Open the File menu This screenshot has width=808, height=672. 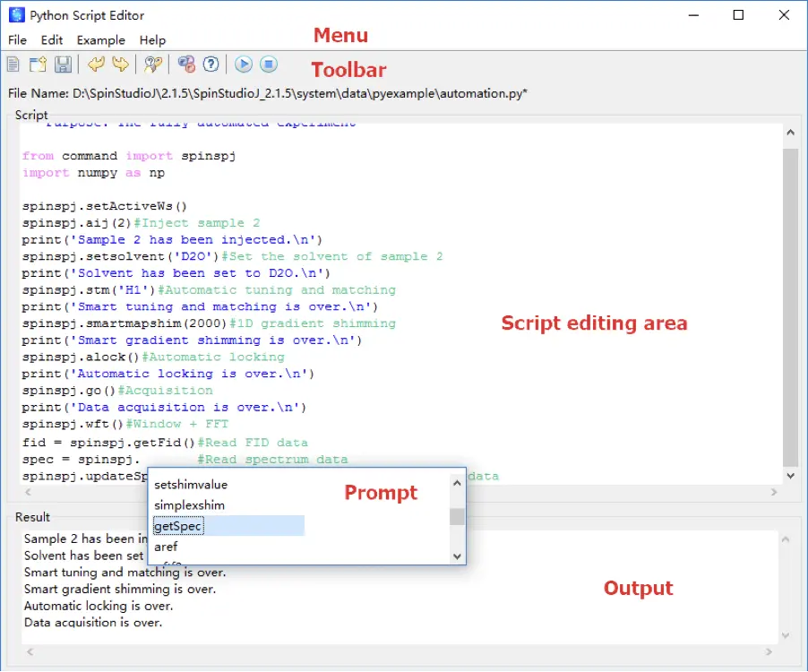[x=17, y=39]
